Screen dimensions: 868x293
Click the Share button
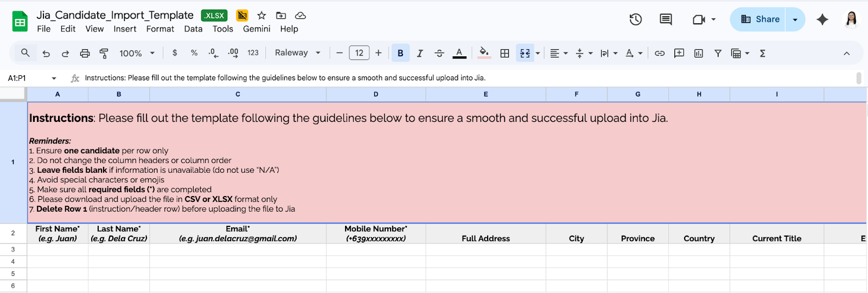click(x=759, y=19)
